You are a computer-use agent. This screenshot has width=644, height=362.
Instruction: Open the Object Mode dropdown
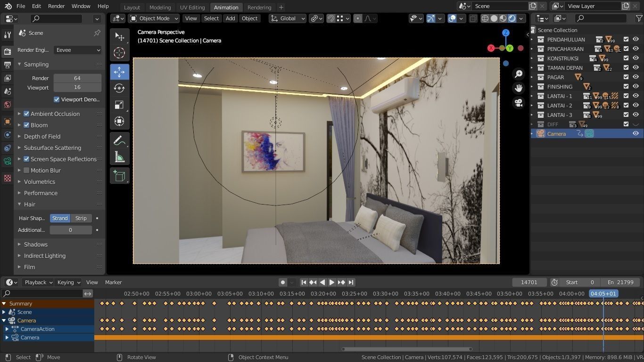point(154,18)
